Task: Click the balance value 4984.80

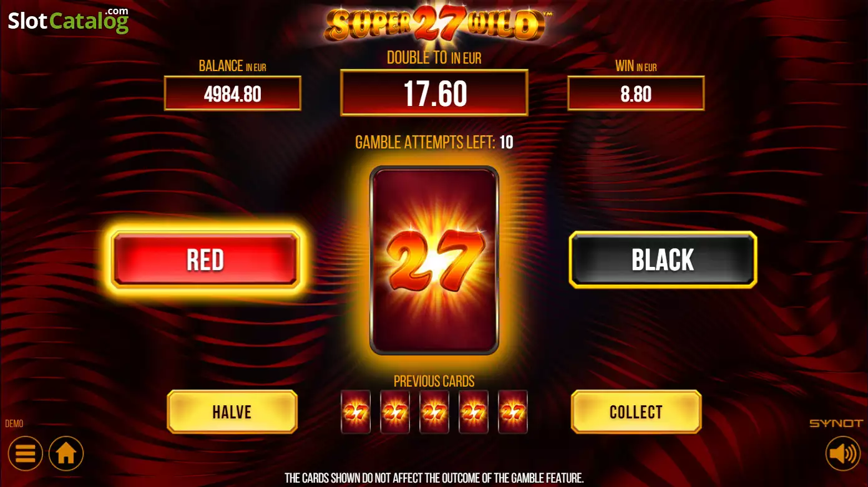Action: coord(233,94)
